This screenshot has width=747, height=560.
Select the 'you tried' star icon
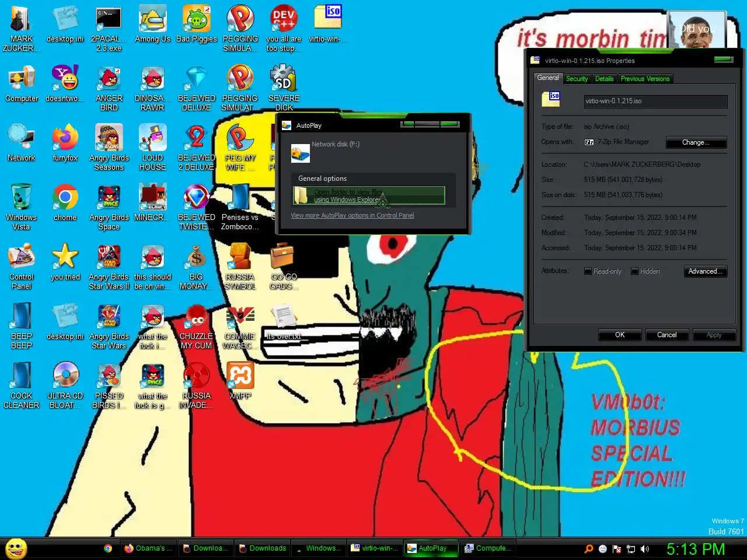(65, 262)
